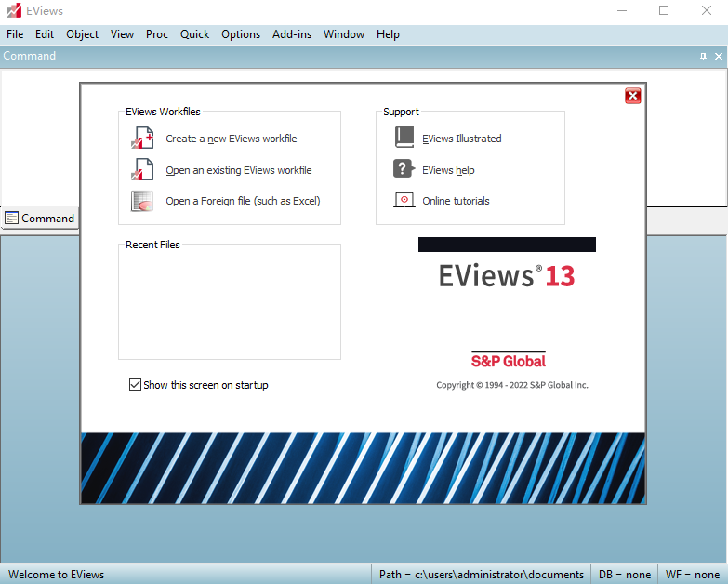Open the Proc menu

[157, 34]
